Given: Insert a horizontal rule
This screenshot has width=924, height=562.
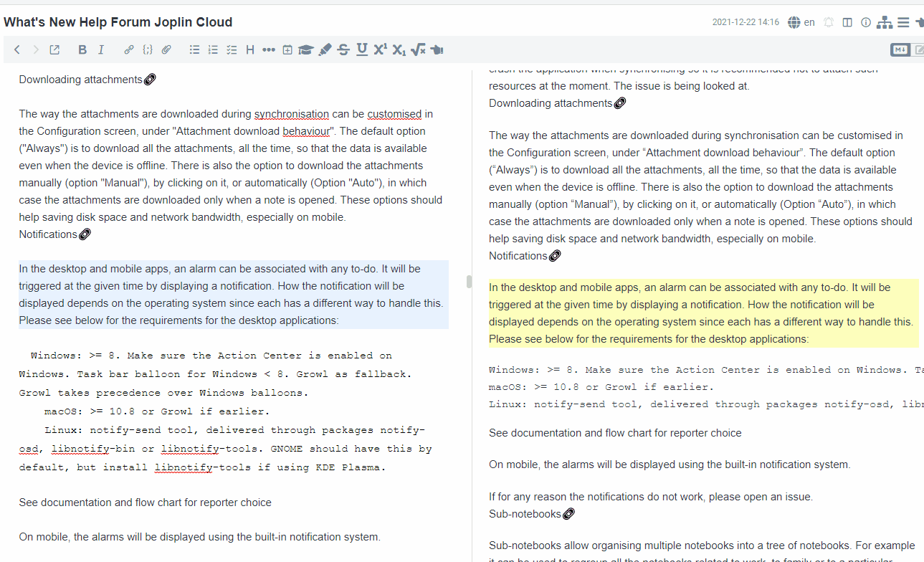Looking at the screenshot, I should pyautogui.click(x=269, y=49).
